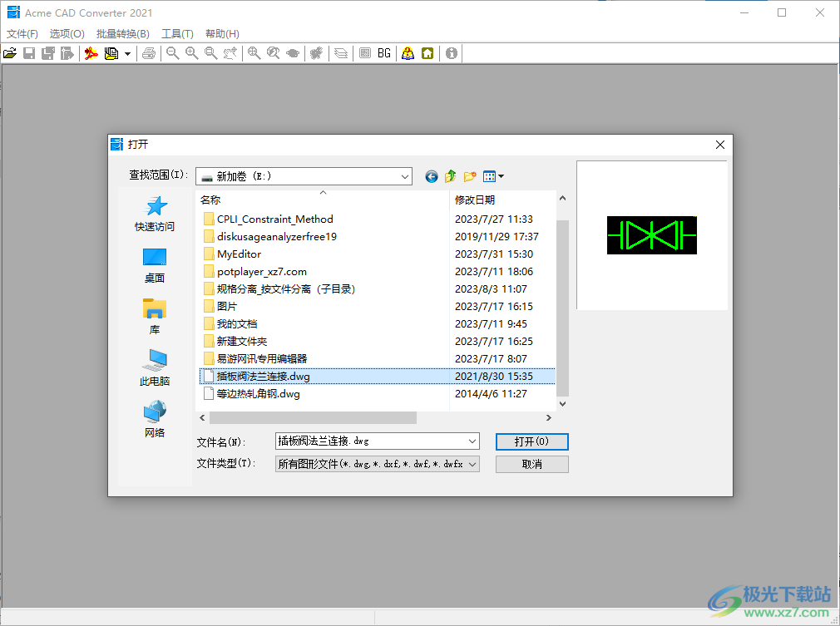Viewport: 840px width, 626px height.
Task: Select the 易游网讯专用编辑器 folder
Action: [255, 359]
